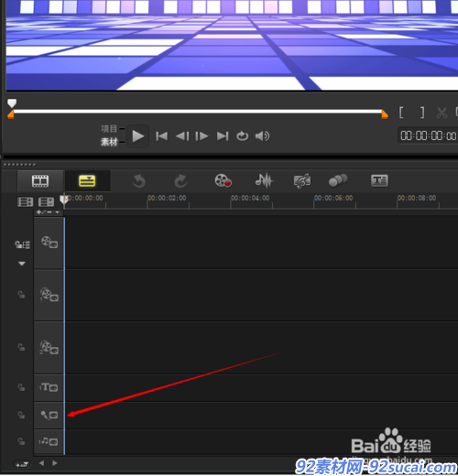Toggle lock on music track
This screenshot has height=476, width=458.
click(21, 441)
